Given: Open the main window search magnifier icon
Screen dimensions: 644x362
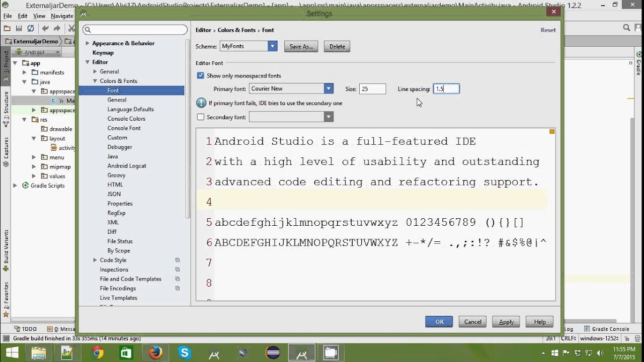Looking at the screenshot, I should 626,28.
